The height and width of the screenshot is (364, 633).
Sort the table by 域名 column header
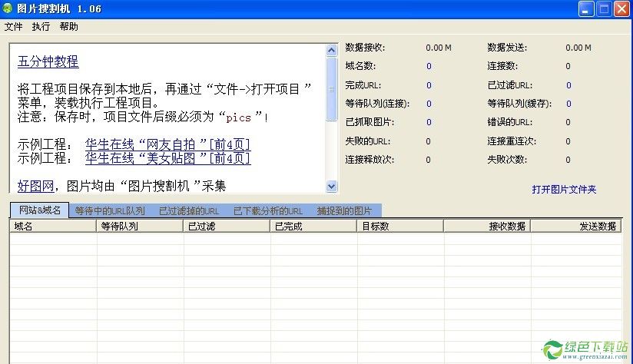pyautogui.click(x=52, y=227)
